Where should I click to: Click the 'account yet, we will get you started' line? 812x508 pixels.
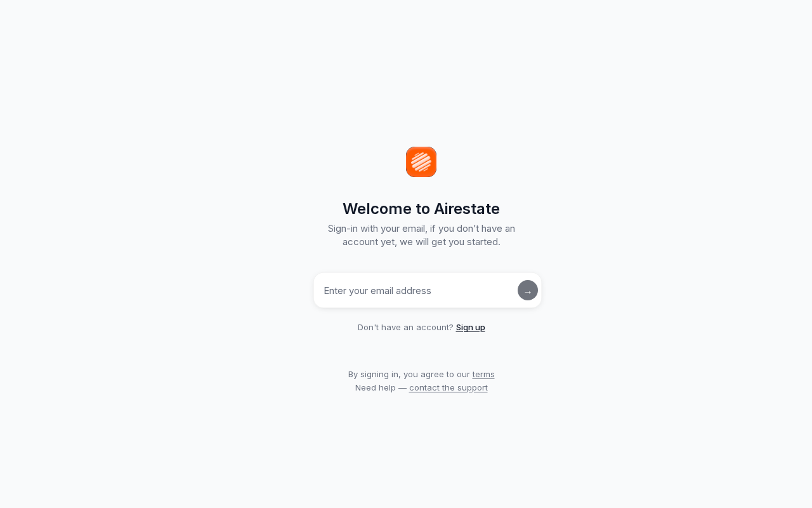click(421, 241)
